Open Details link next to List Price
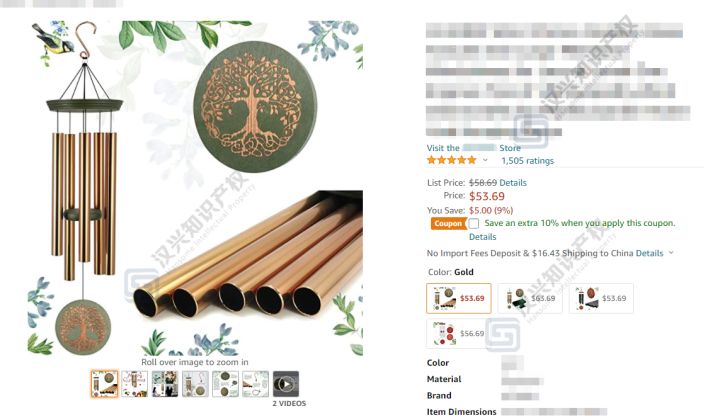The height and width of the screenshot is (418, 720). tap(513, 182)
